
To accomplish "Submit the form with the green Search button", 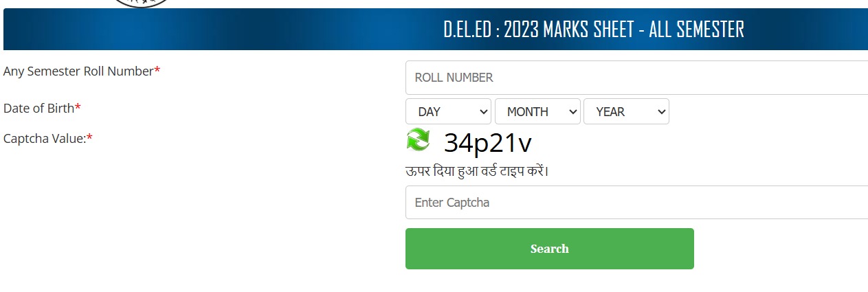I will point(550,249).
